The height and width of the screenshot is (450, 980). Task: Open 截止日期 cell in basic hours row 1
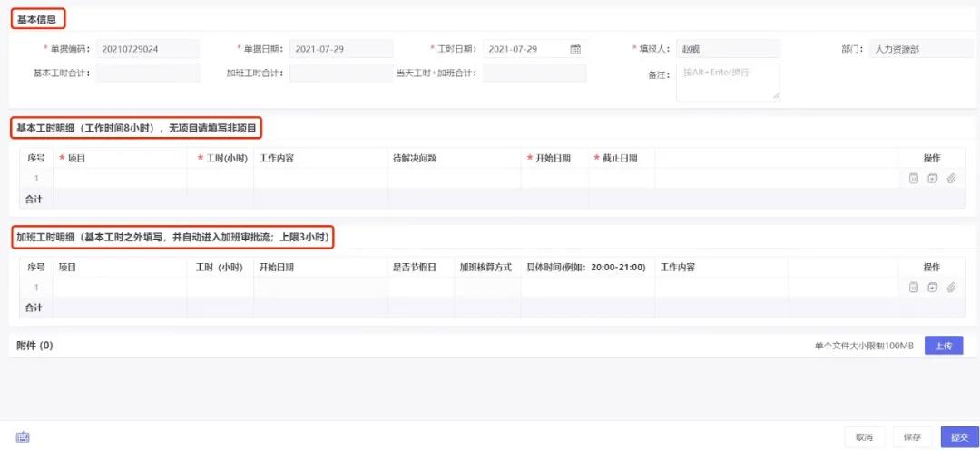coord(621,179)
